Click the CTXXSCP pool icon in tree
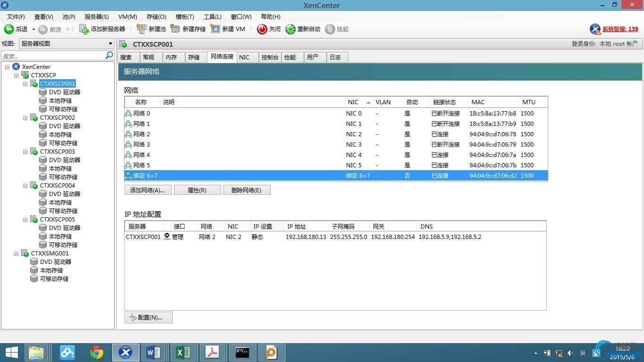Screen dimensions: 644x362 click(x=25, y=75)
